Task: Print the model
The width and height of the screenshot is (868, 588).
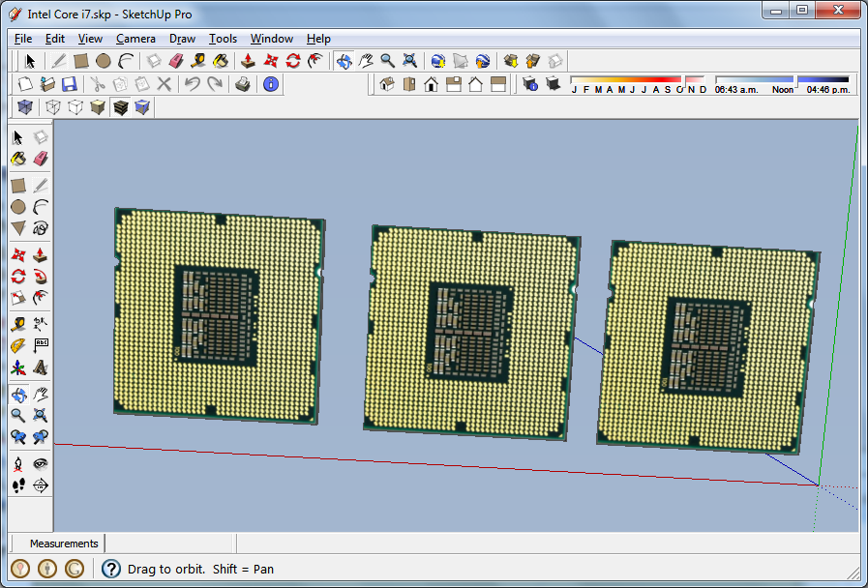Action: point(243,84)
